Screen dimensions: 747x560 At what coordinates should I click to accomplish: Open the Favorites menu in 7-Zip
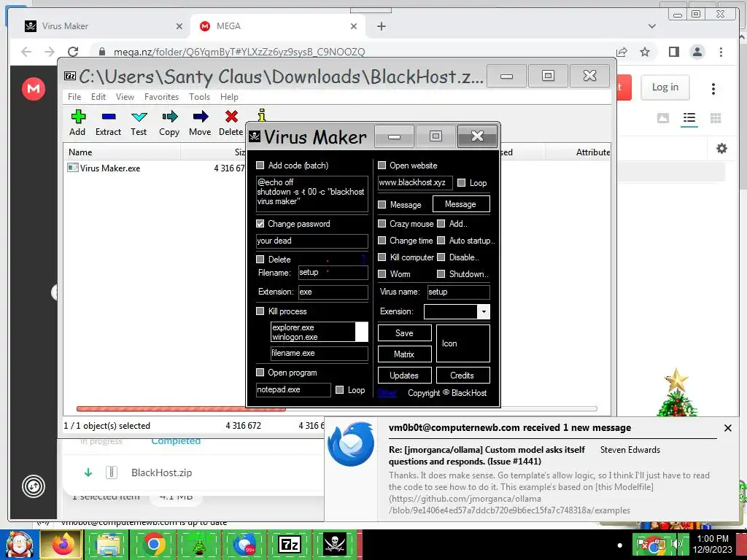click(161, 97)
